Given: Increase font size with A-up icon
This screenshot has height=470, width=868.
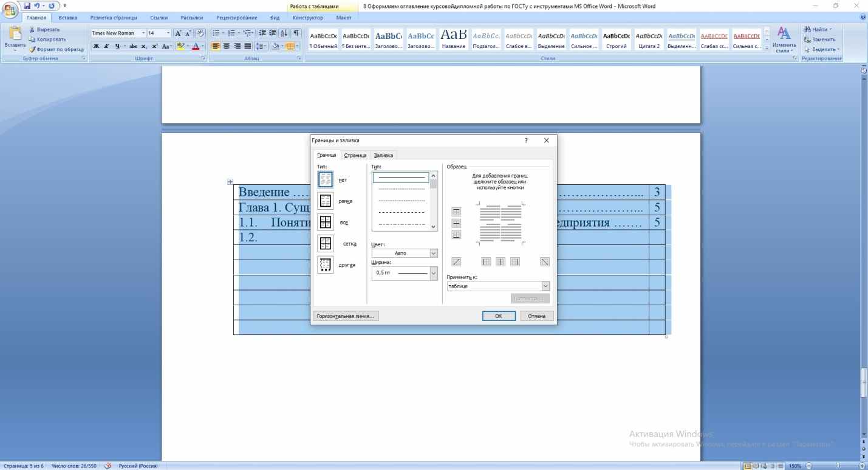Looking at the screenshot, I should [x=177, y=33].
